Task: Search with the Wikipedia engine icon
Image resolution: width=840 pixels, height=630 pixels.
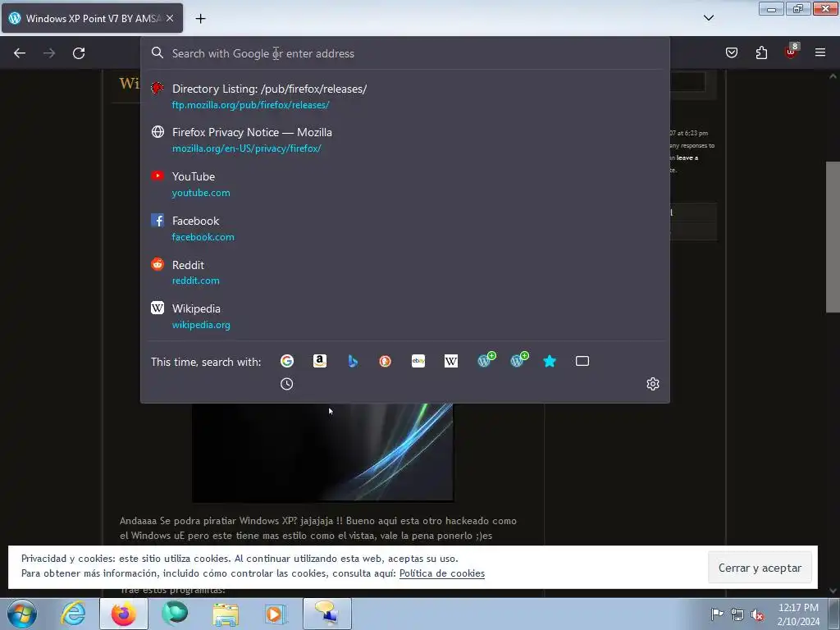Action: tap(451, 361)
